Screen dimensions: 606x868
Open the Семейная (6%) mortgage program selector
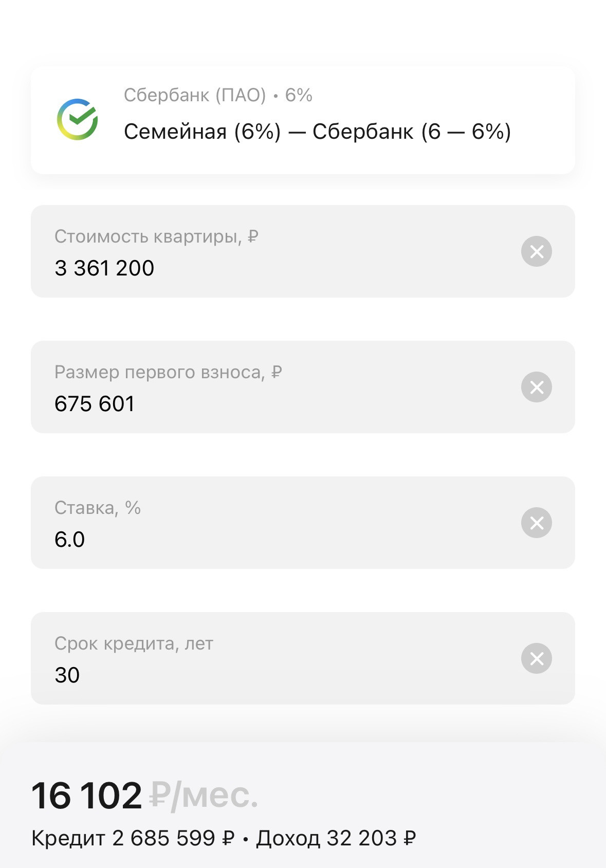click(317, 132)
